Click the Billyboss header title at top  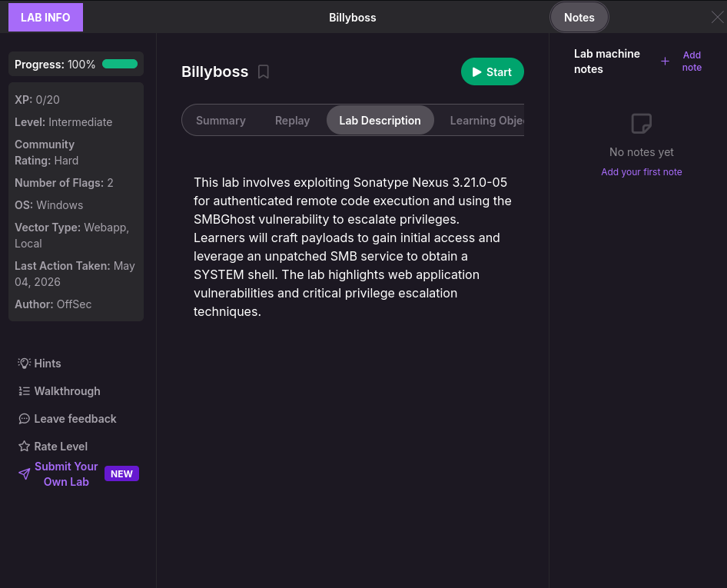[353, 18]
